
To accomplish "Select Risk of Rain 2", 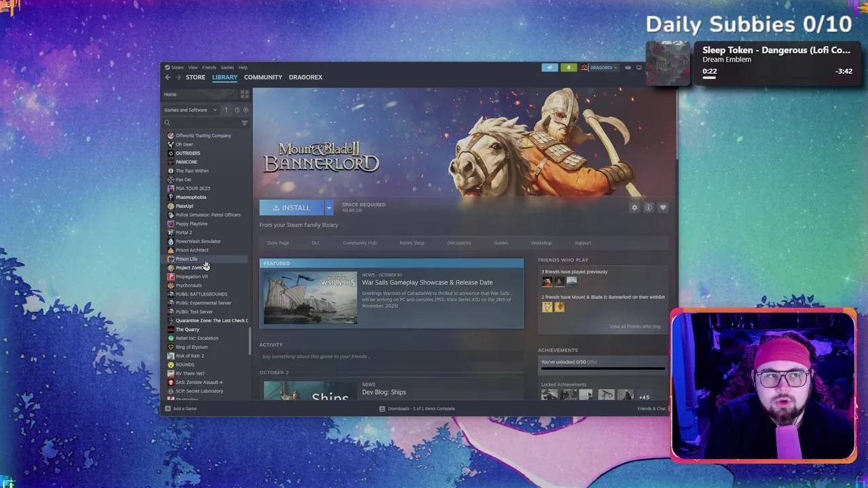I will coord(190,356).
